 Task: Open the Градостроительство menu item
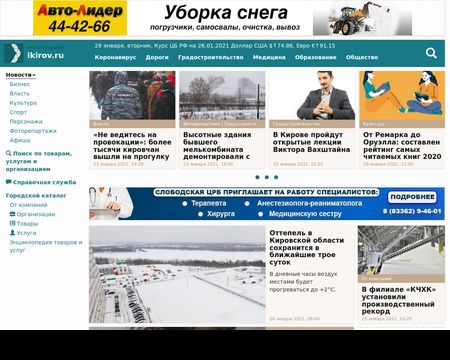tap(211, 57)
